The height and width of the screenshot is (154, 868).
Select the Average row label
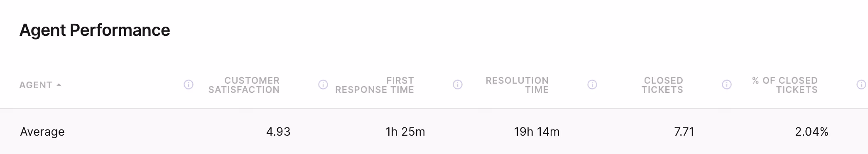(42, 132)
